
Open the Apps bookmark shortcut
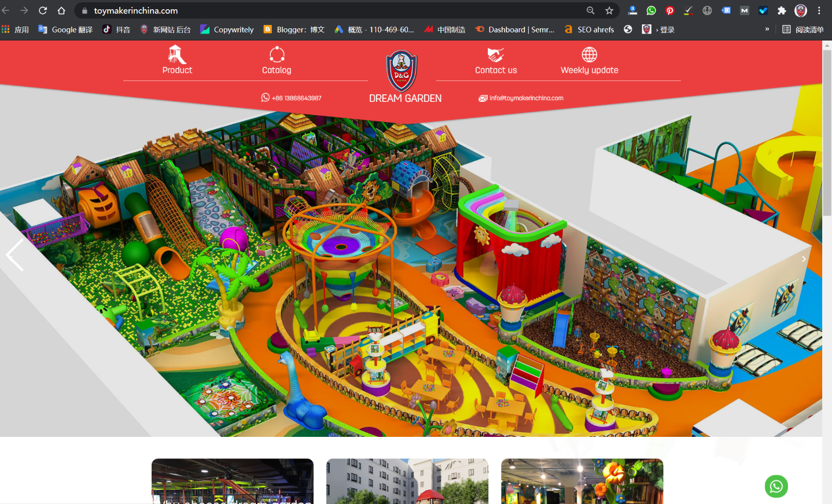tap(15, 30)
